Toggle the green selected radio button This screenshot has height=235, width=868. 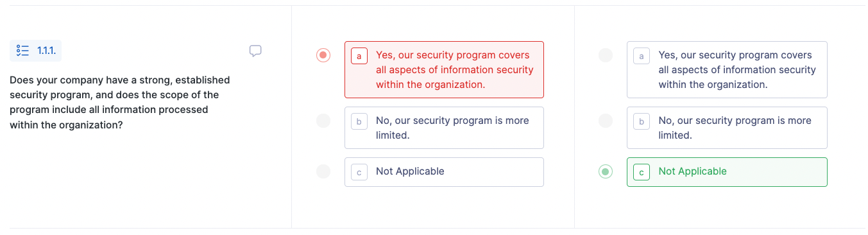coord(606,171)
